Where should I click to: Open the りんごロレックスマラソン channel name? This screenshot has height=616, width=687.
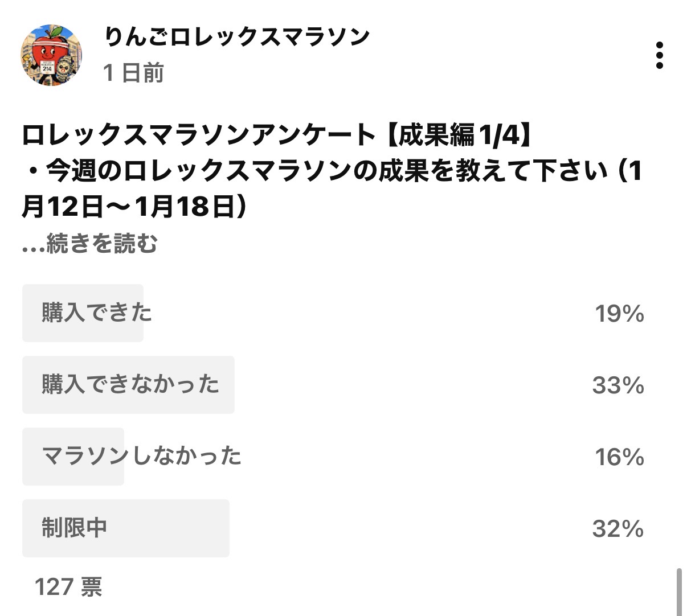pos(237,38)
